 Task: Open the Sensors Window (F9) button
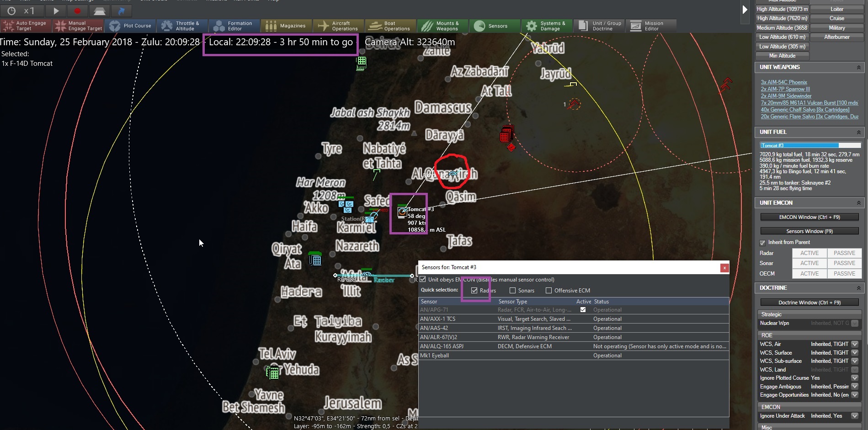pyautogui.click(x=809, y=231)
